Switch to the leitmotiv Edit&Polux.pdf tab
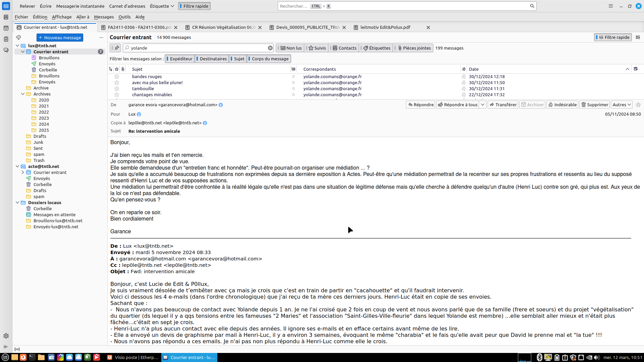Image resolution: width=644 pixels, height=362 pixels. [x=385, y=27]
